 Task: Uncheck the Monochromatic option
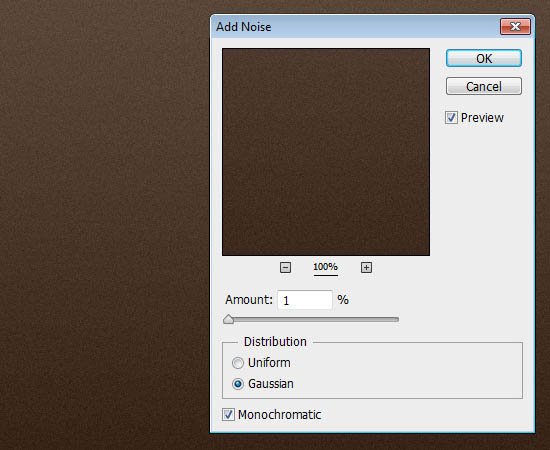228,415
